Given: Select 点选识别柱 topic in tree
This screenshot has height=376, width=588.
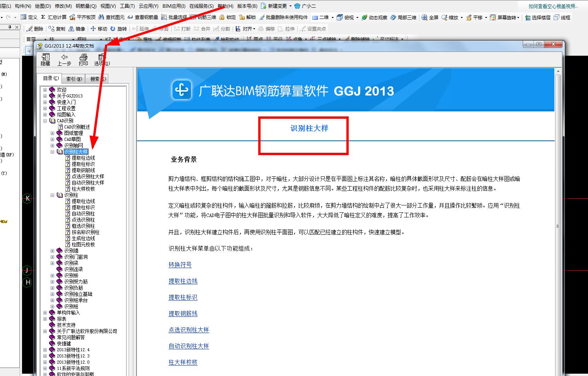Looking at the screenshot, I should coord(83,220).
